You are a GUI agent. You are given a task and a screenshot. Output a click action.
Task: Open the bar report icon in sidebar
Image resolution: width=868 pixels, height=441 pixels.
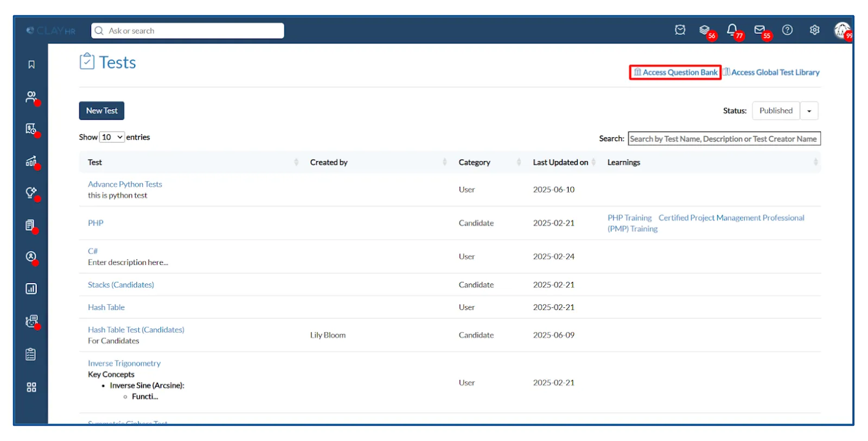pos(31,289)
